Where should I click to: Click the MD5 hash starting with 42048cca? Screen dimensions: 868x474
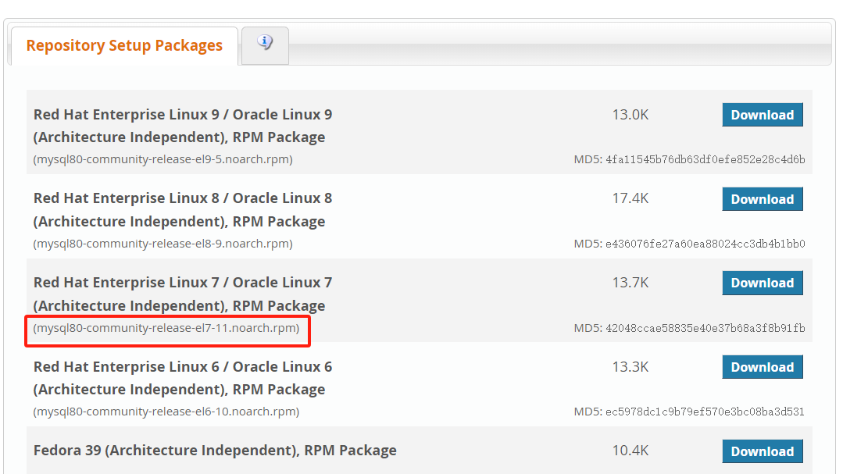(704, 328)
